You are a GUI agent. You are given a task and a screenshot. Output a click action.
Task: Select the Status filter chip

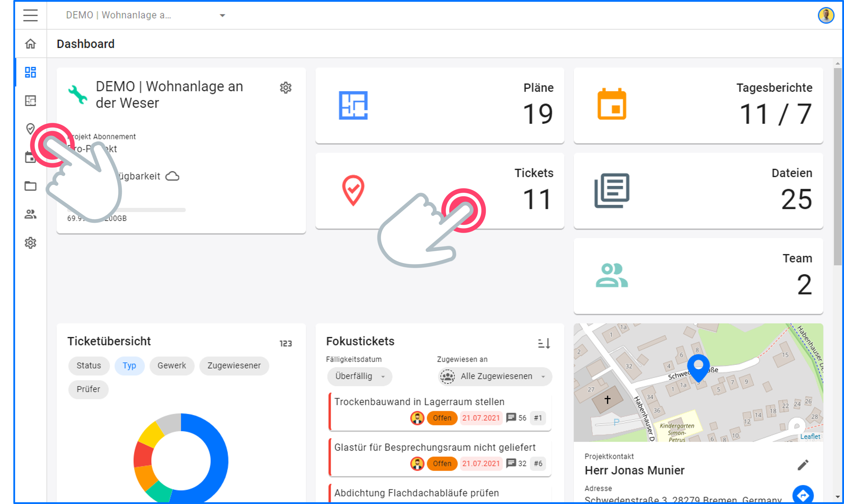tap(89, 365)
